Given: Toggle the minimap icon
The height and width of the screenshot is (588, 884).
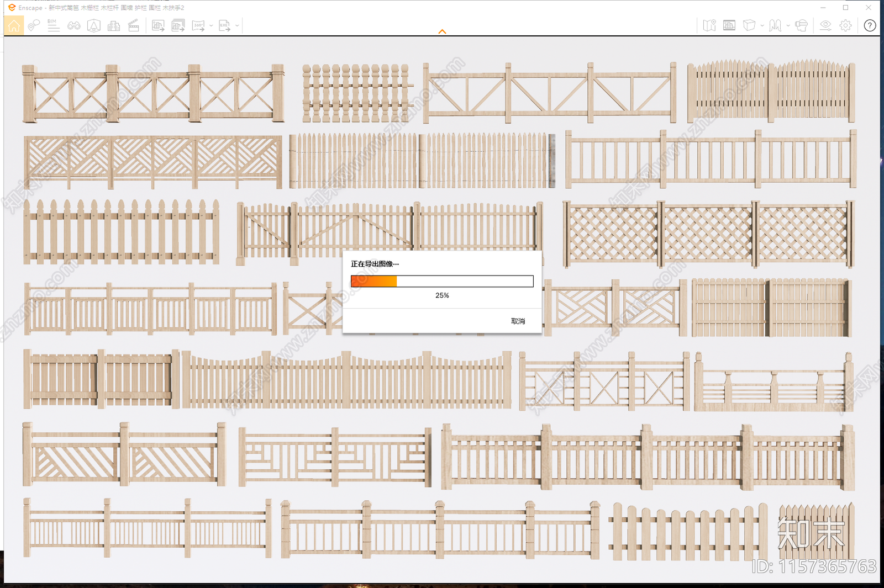Looking at the screenshot, I should point(709,25).
